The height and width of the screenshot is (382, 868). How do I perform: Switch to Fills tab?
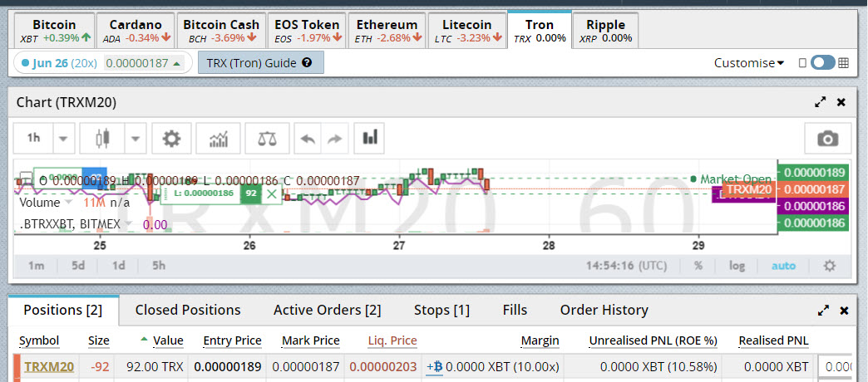(x=515, y=310)
